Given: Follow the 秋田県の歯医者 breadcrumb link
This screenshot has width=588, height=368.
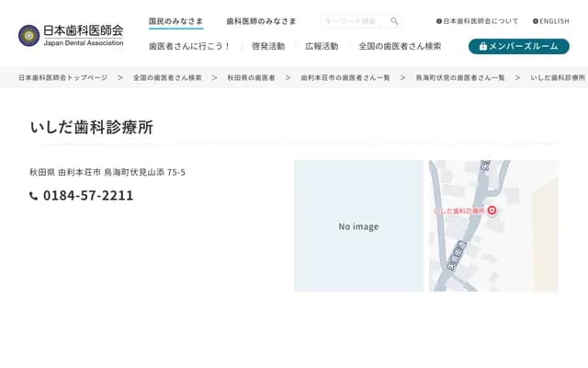Looking at the screenshot, I should click(251, 78).
